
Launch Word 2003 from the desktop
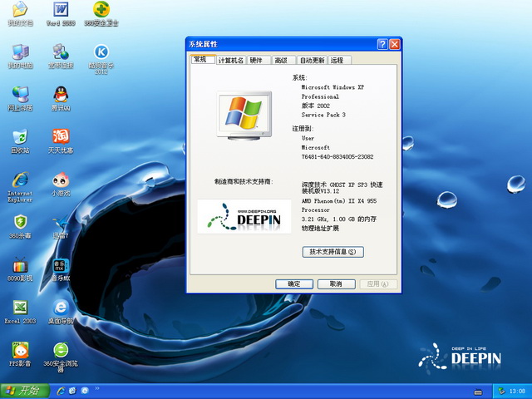(x=61, y=13)
